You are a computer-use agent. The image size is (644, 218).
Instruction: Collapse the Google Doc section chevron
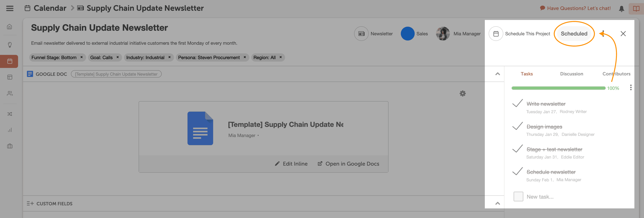[498, 74]
